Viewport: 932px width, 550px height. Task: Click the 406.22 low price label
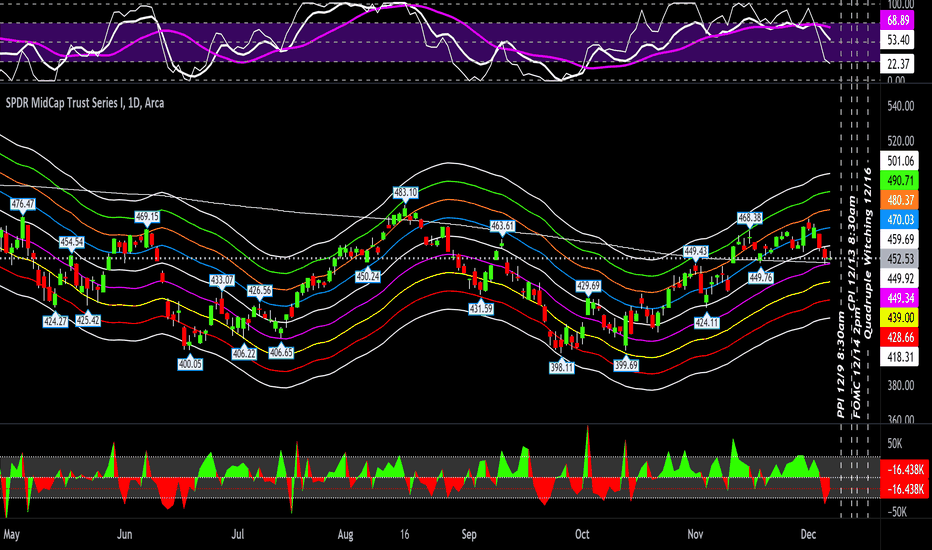[x=244, y=353]
